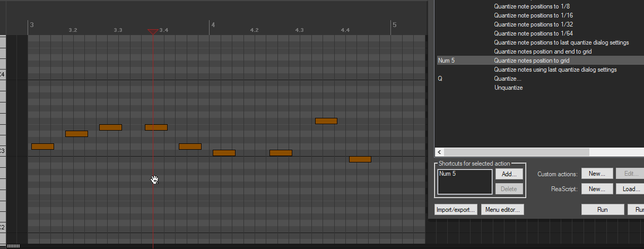Select the MIDI note under the playhead

(x=156, y=127)
